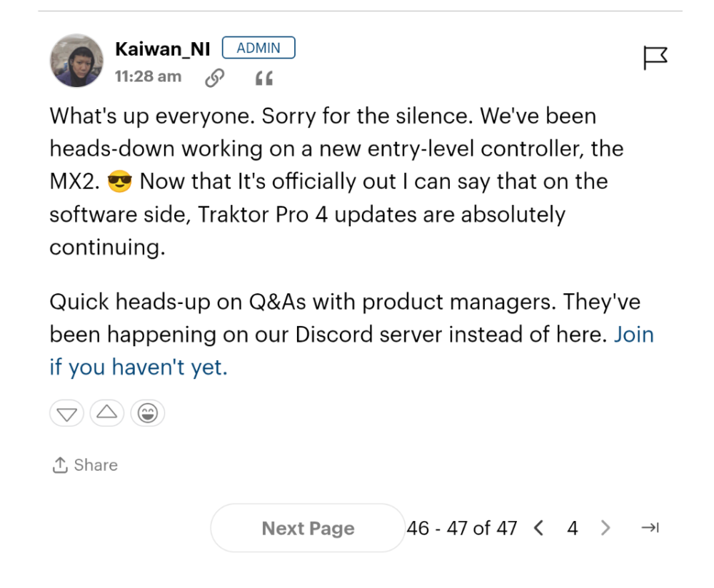The height and width of the screenshot is (588, 714).
Task: Flag the post by Kaiwan_NI
Action: (655, 58)
